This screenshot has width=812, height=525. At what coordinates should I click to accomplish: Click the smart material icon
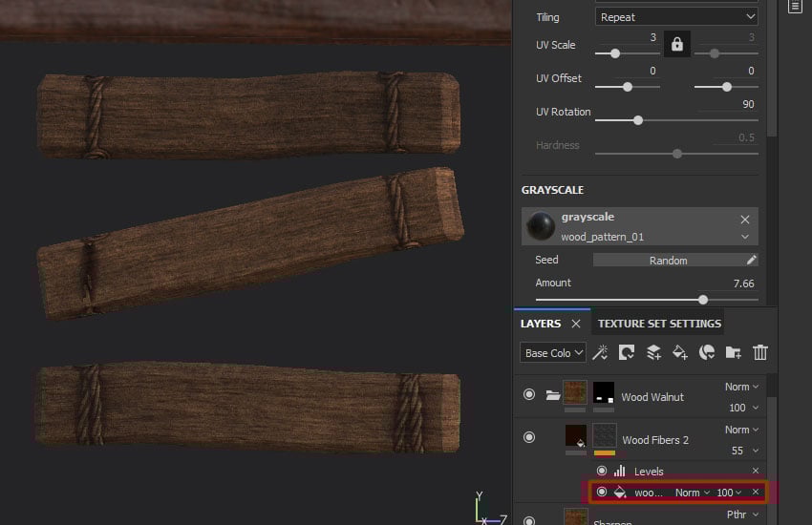click(x=707, y=352)
